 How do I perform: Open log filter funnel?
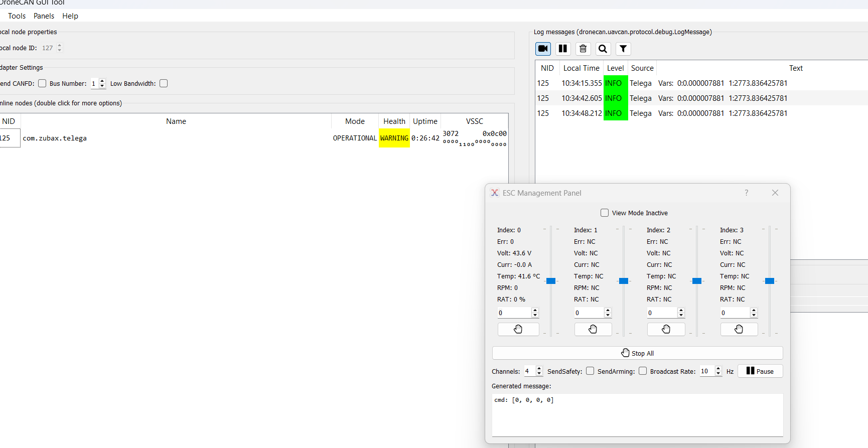[623, 49]
